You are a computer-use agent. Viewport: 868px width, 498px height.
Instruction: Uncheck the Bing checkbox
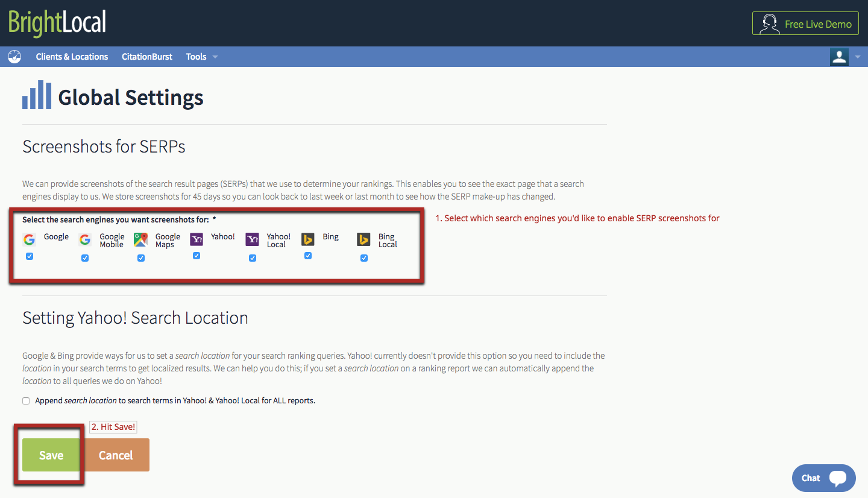308,256
